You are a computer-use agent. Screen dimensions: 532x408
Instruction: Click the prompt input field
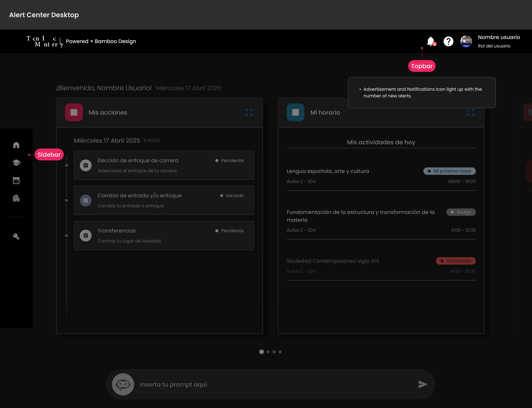(x=270, y=385)
